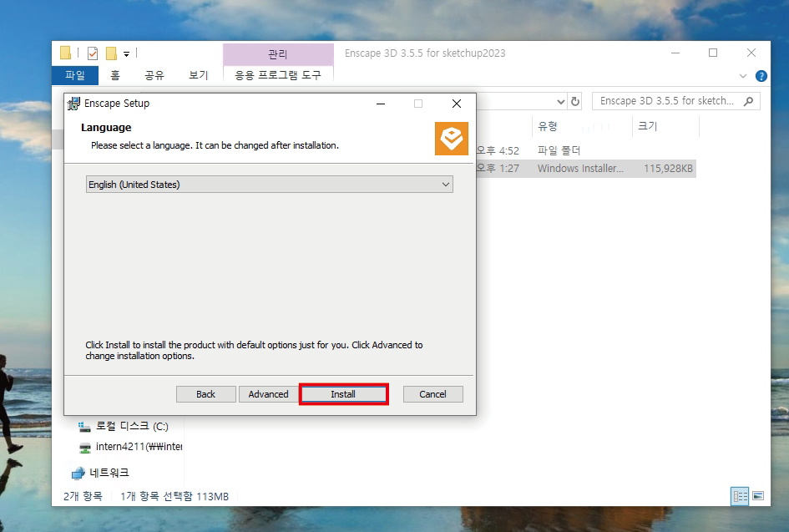Image resolution: width=789 pixels, height=532 pixels.
Task: Switch to the 공유 ribbon tab
Action: 154,75
